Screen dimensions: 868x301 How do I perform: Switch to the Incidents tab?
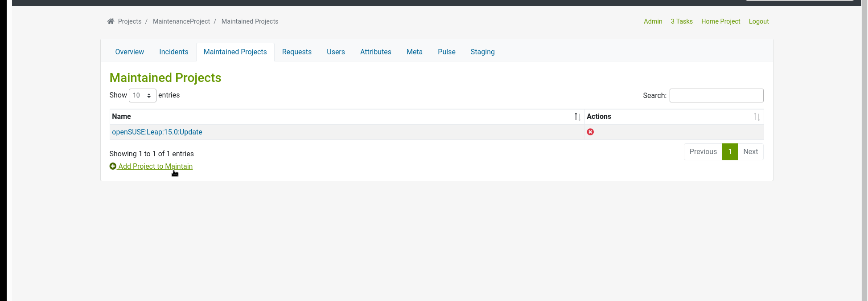pos(173,52)
